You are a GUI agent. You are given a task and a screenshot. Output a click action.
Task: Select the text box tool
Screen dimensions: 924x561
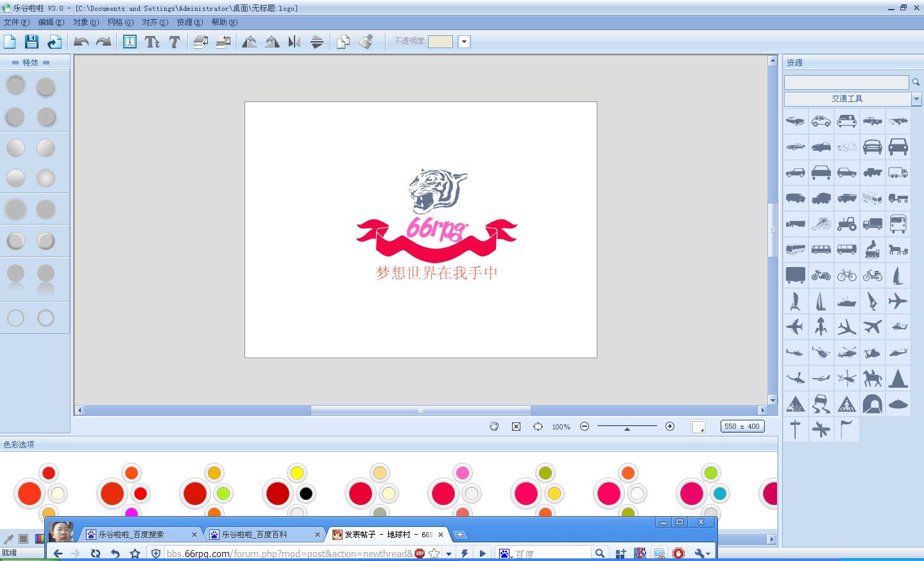pyautogui.click(x=130, y=42)
